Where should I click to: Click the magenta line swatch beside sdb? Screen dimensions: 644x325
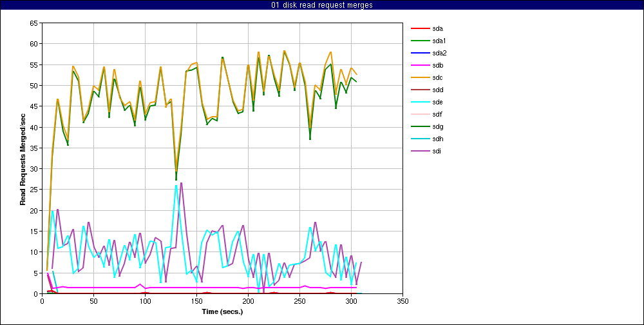419,65
